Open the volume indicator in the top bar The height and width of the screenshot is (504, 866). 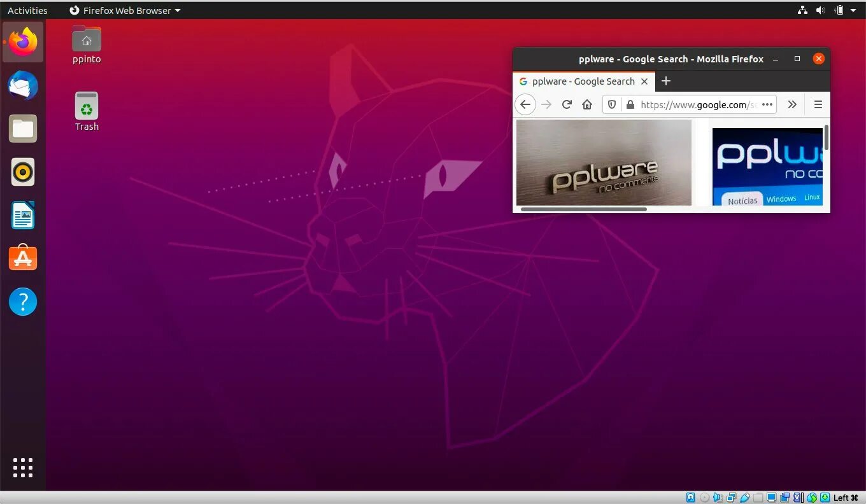click(x=820, y=10)
